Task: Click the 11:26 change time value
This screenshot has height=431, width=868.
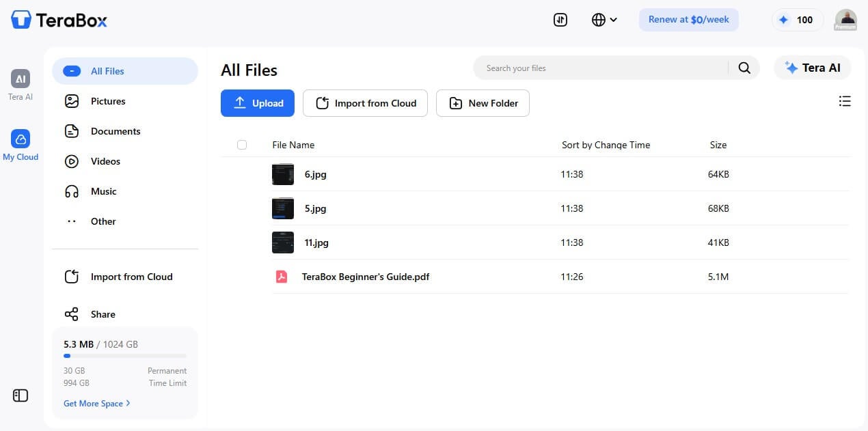Action: point(572,277)
